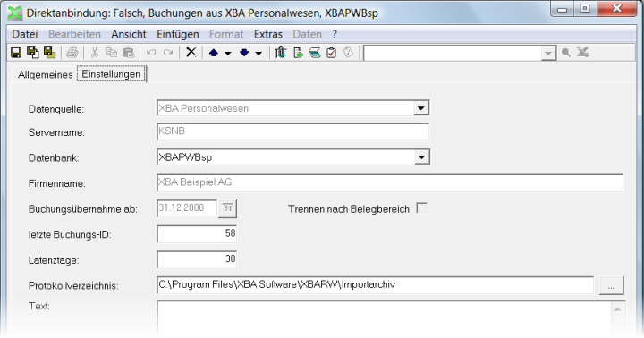Click the magnifier search icon
This screenshot has height=338, width=644.
(566, 53)
